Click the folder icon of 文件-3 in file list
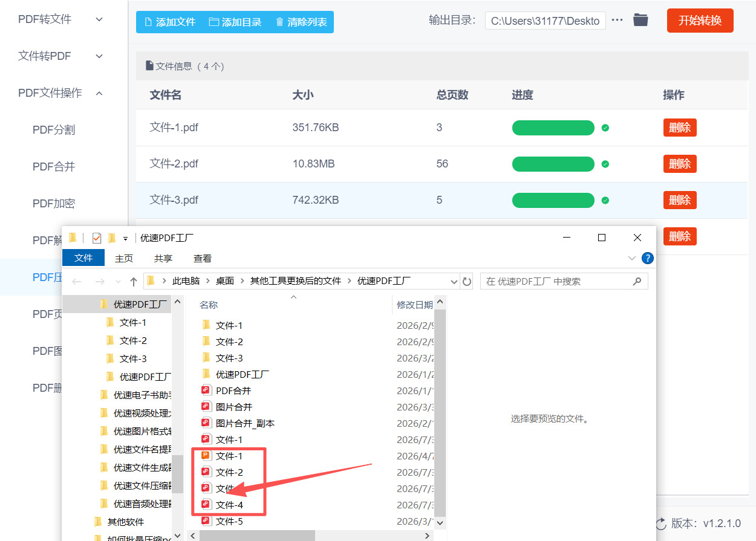Viewport: 756px width, 541px height. pos(206,358)
